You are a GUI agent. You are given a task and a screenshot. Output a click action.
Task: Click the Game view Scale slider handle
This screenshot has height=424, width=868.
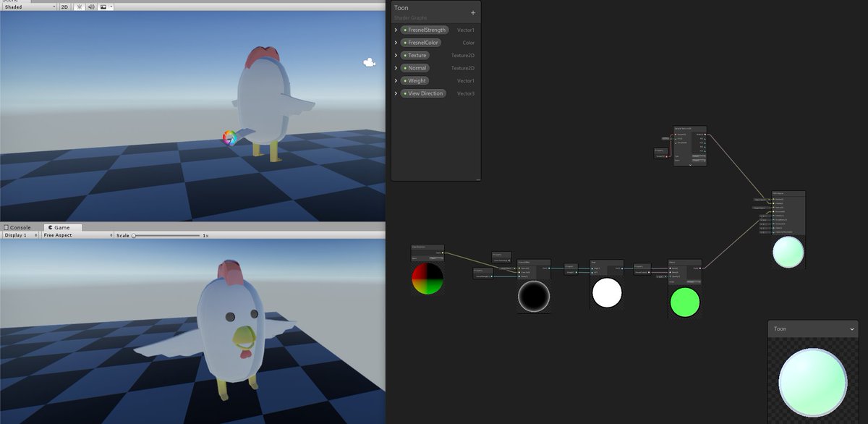click(x=134, y=235)
